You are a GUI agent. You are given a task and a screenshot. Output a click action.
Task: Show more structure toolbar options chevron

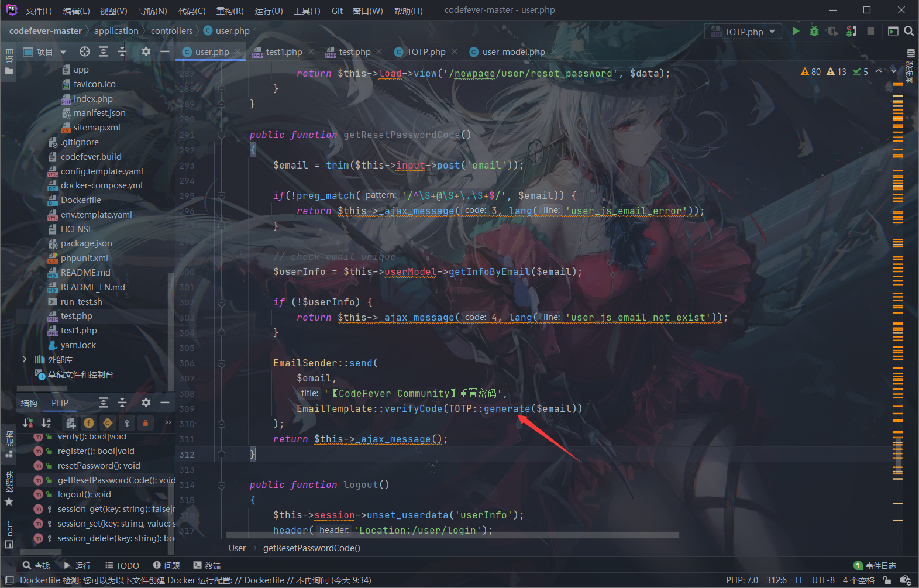click(168, 422)
